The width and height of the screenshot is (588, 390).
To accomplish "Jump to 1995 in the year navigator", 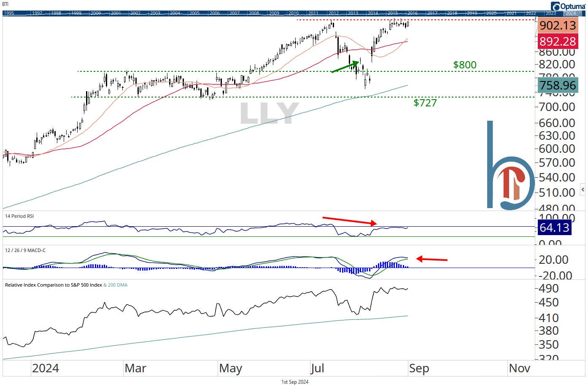I will [x=9, y=13].
